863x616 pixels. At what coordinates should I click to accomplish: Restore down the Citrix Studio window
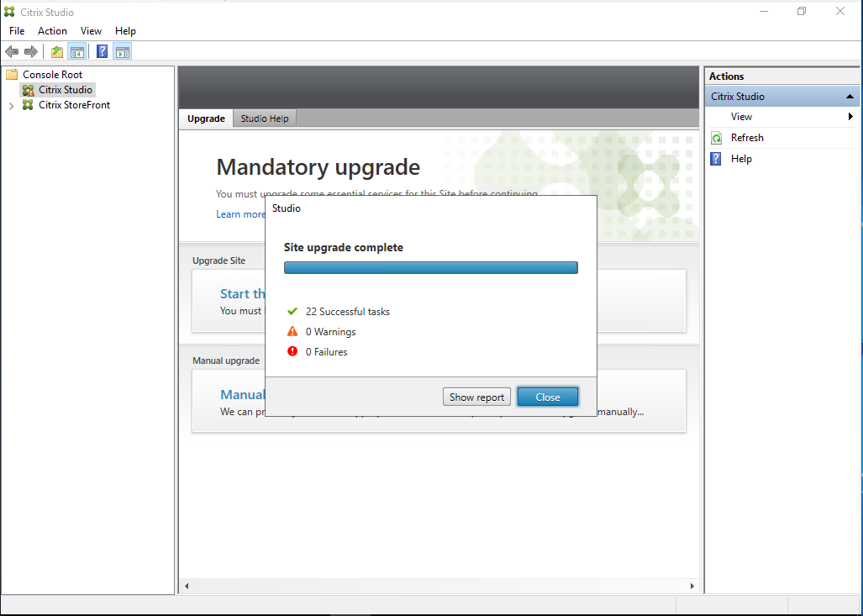802,12
